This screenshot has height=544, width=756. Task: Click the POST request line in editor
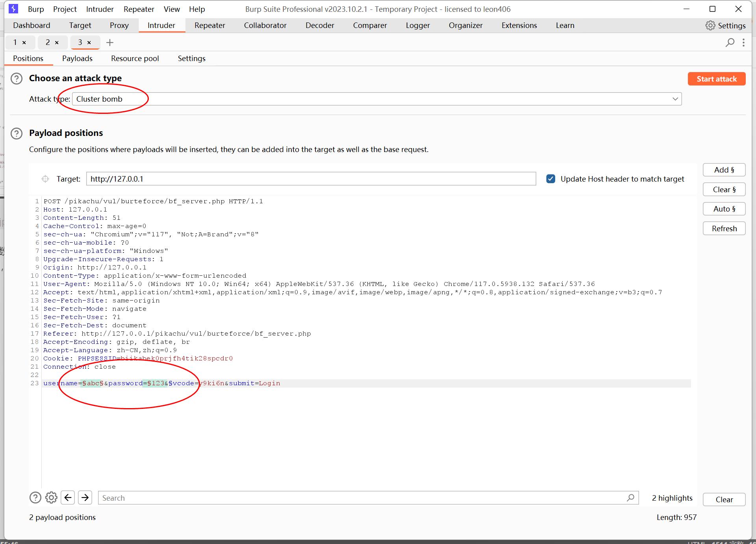(153, 201)
